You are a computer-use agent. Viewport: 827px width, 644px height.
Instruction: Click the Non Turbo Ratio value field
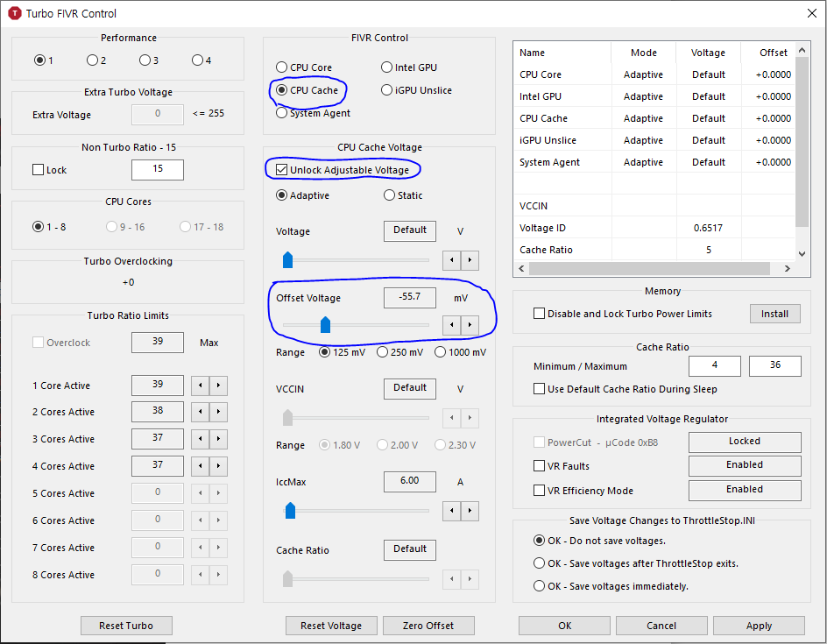pyautogui.click(x=158, y=169)
